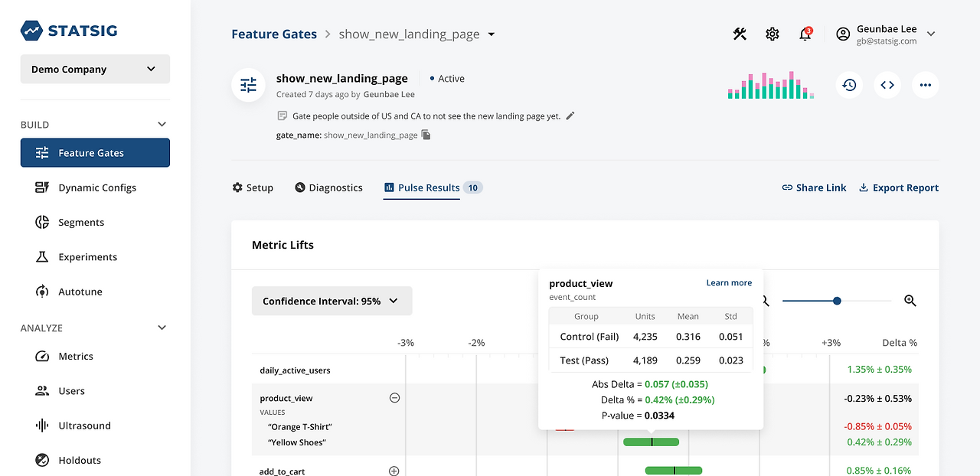
Task: Click the Yellow Shoes confidence bar
Action: pyautogui.click(x=651, y=442)
